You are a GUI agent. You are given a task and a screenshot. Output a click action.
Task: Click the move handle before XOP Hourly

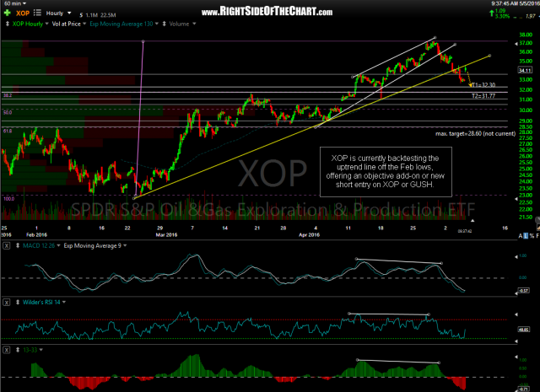[8, 24]
